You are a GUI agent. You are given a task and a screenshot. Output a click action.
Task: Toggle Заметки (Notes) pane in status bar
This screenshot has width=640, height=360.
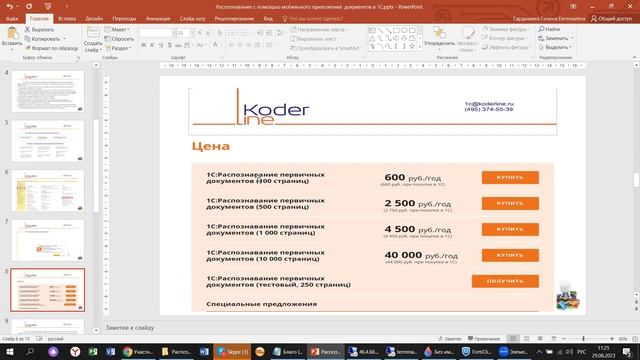pos(450,339)
